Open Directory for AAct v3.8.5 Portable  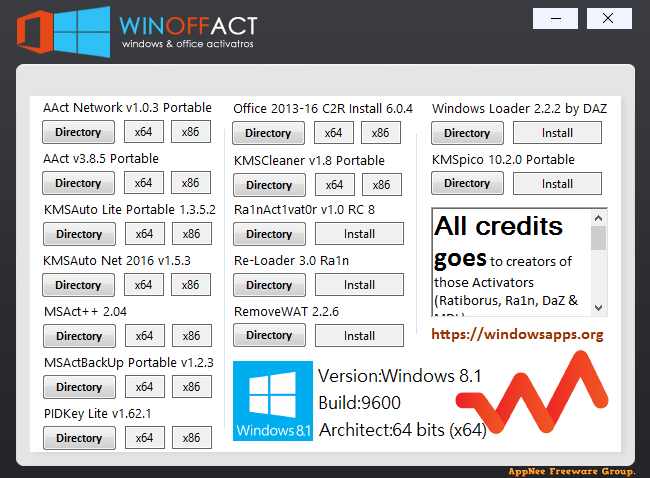click(78, 183)
